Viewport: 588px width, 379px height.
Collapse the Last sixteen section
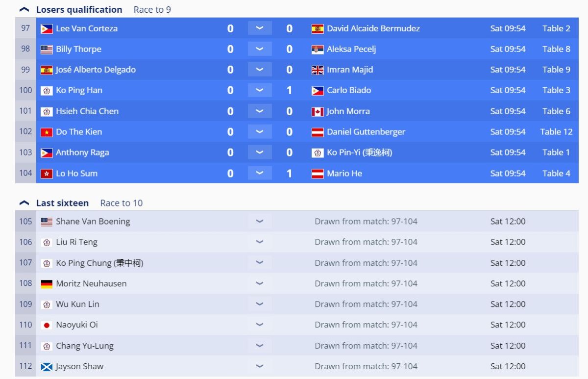[x=24, y=203]
